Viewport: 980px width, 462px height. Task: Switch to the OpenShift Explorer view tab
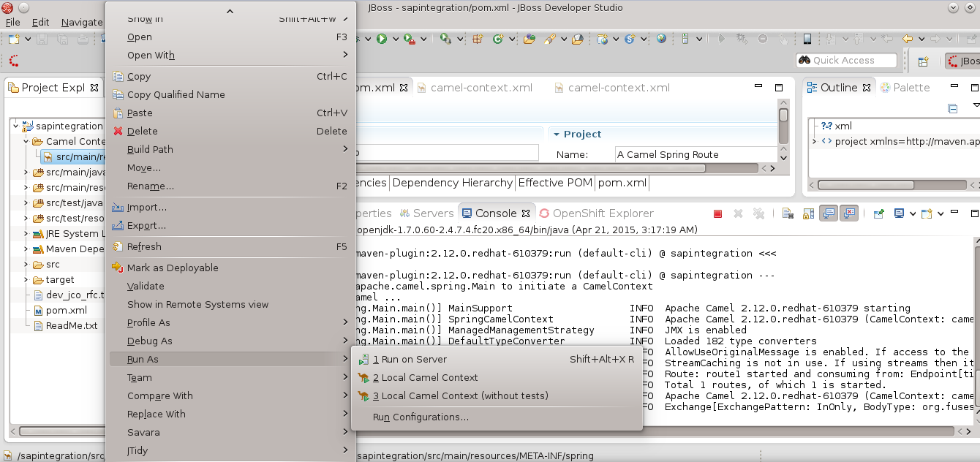595,213
